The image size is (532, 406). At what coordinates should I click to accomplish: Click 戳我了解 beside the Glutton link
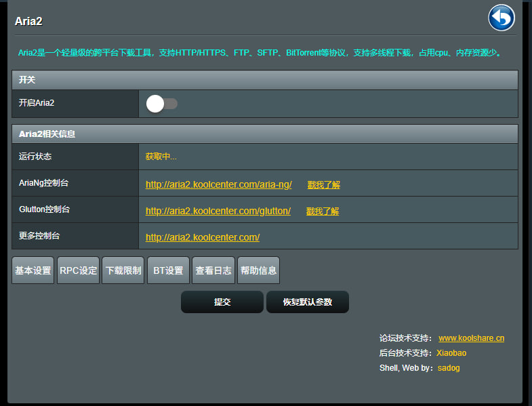tap(322, 211)
